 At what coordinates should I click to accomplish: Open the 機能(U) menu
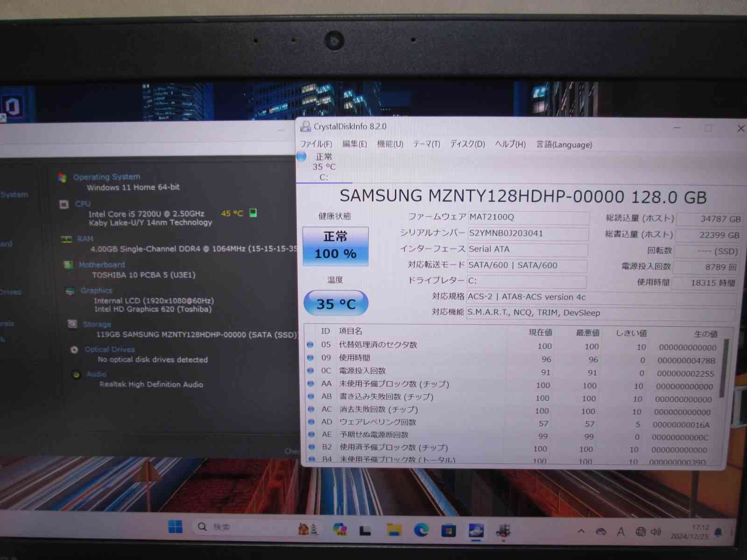click(x=390, y=144)
